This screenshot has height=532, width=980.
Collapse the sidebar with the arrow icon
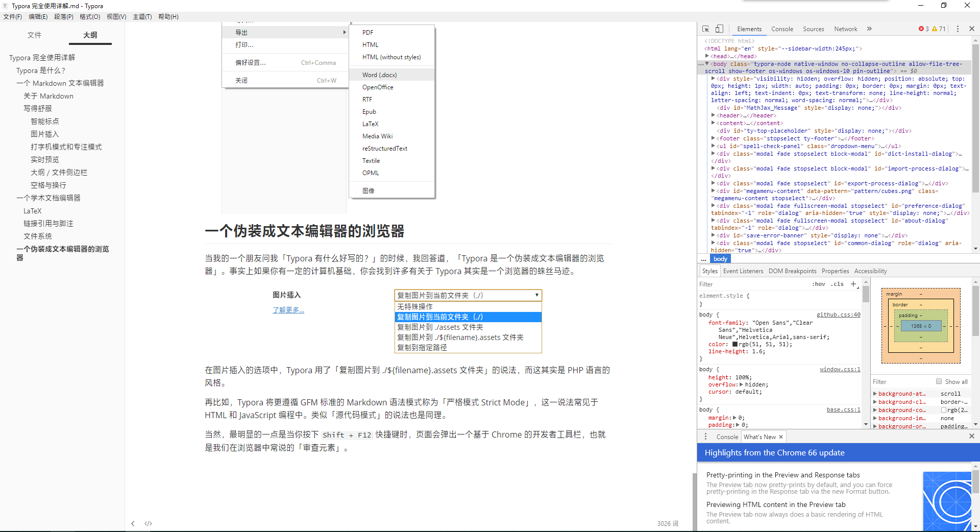click(x=133, y=523)
